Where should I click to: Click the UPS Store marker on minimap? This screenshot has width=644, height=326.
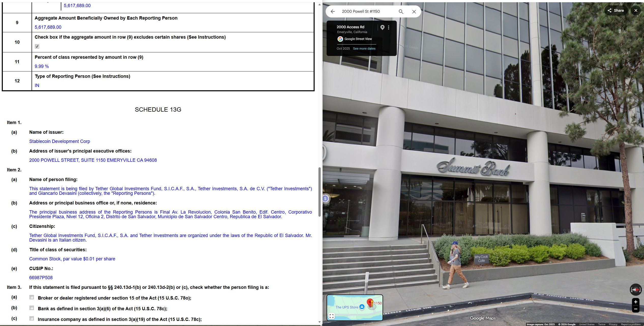click(362, 307)
